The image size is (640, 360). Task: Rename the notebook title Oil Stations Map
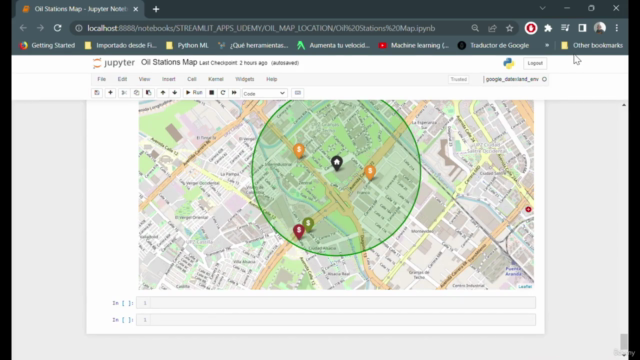pos(169,62)
